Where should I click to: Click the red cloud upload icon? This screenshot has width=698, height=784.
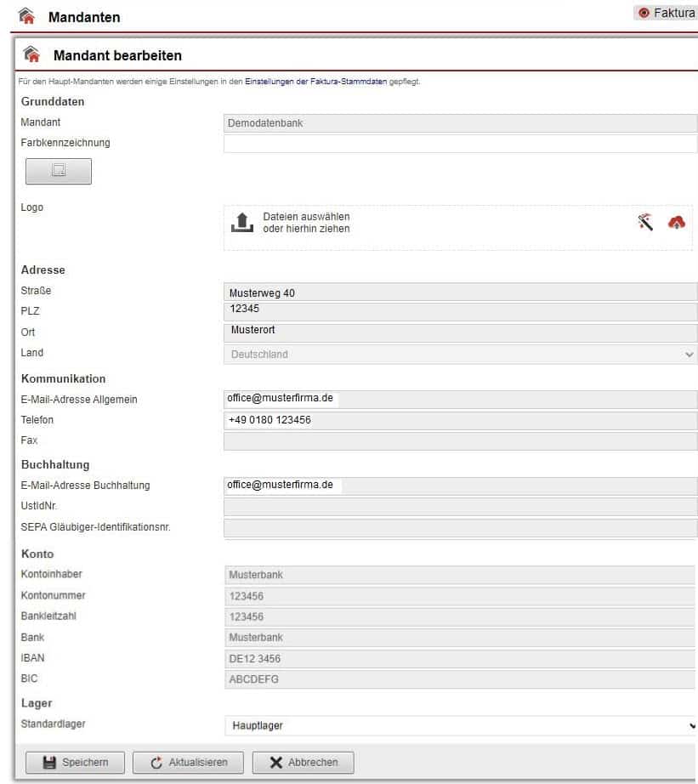676,222
